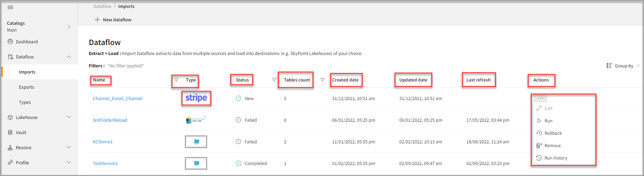Click the Remove trash icon in menu
The height and width of the screenshot is (176, 644).
coord(539,145)
